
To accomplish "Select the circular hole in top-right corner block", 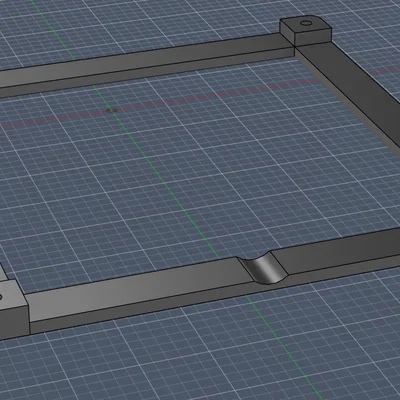I will tap(306, 23).
